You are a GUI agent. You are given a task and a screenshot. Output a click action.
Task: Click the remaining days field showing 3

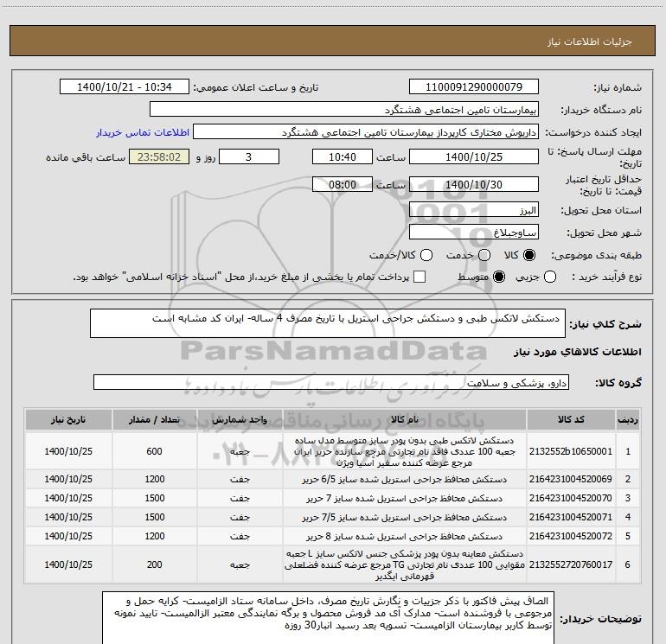(x=249, y=157)
